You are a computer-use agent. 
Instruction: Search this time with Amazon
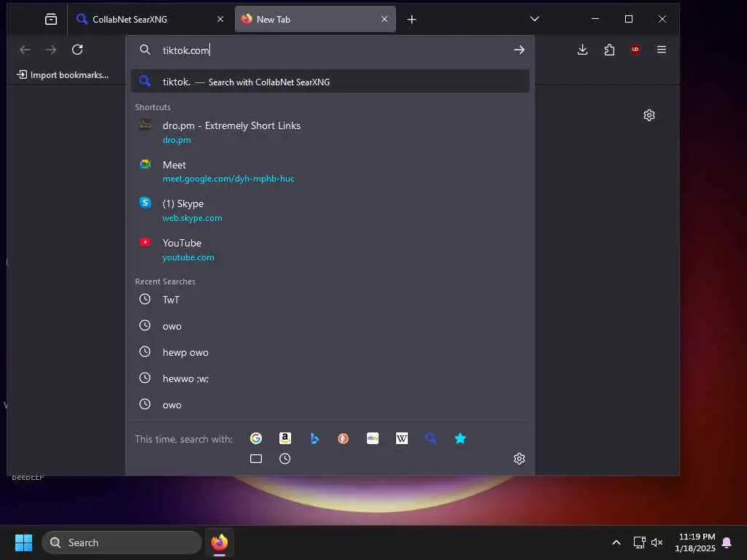point(285,438)
